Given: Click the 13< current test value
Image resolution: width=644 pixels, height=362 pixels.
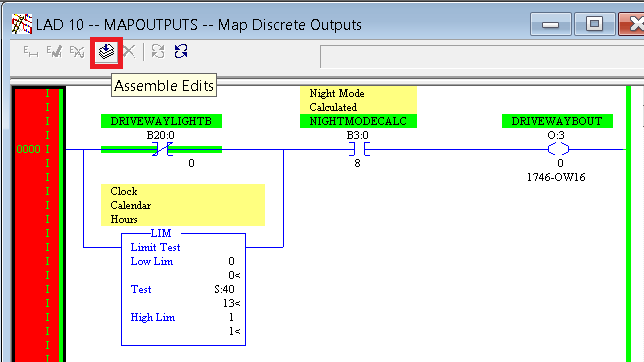Looking at the screenshot, I should [x=232, y=303].
